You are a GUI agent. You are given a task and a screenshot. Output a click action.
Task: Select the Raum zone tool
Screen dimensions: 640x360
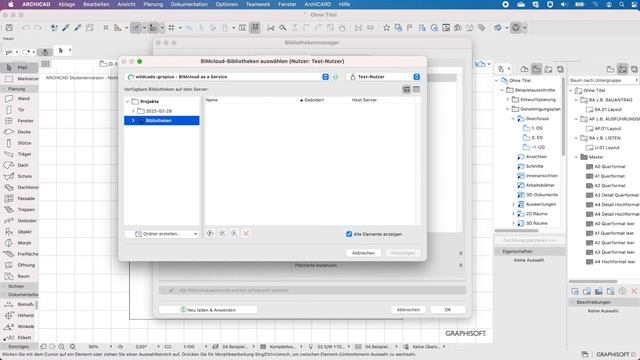(19, 276)
